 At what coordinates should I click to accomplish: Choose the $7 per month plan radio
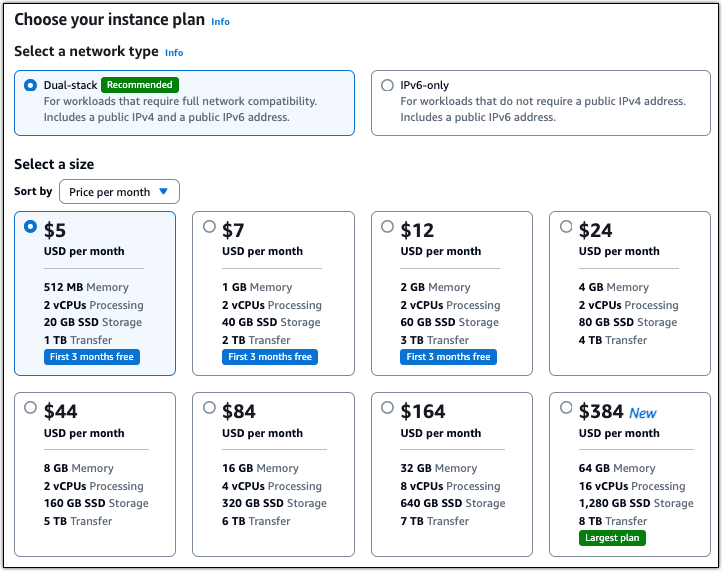tap(209, 227)
